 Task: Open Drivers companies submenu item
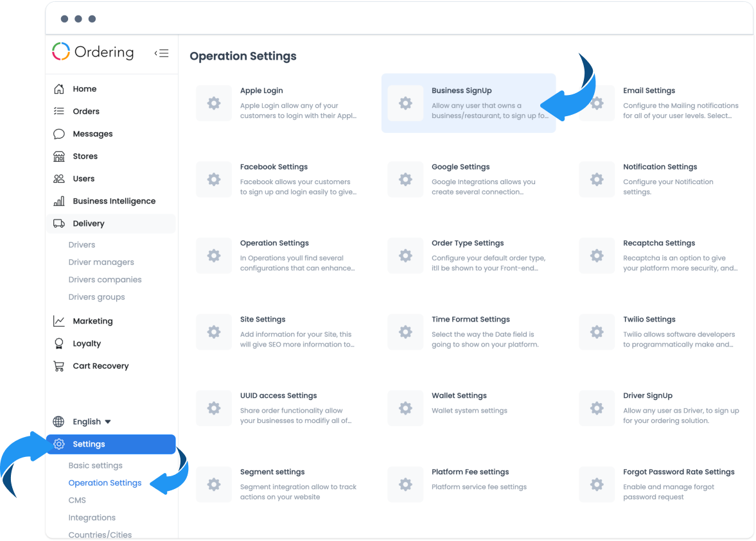(105, 279)
